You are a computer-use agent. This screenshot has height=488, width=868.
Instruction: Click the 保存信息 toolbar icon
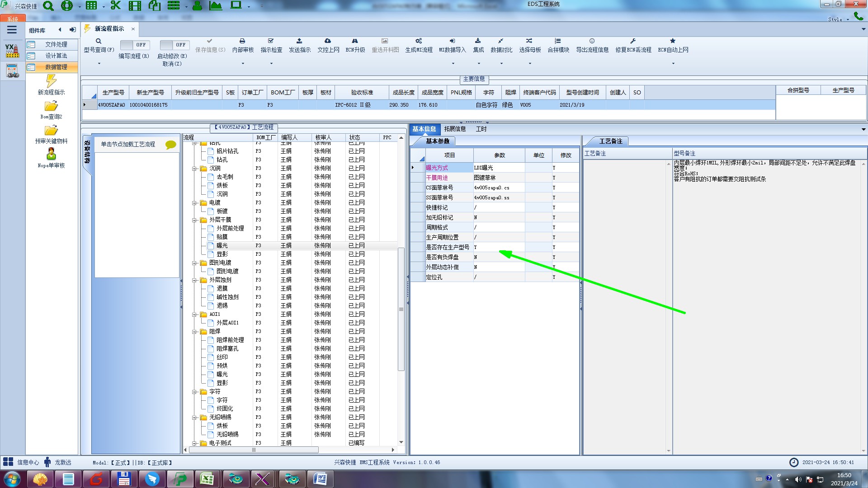pos(210,41)
